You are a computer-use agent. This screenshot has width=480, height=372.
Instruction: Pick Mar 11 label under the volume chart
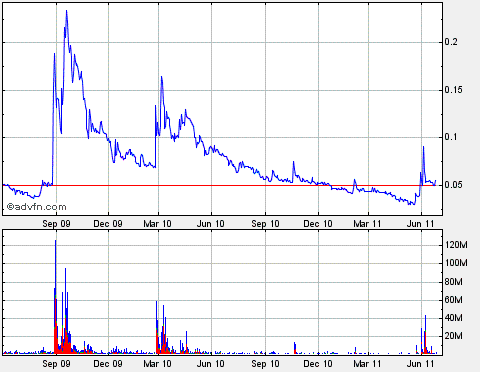coord(367,363)
